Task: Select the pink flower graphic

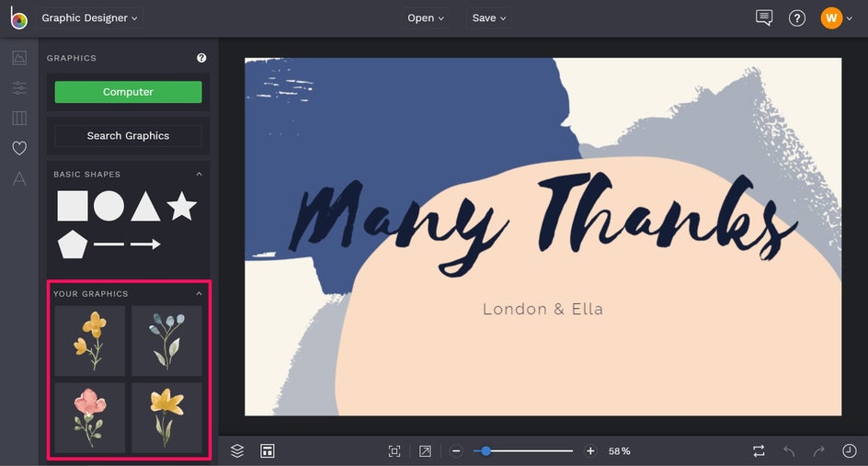Action: coord(90,417)
